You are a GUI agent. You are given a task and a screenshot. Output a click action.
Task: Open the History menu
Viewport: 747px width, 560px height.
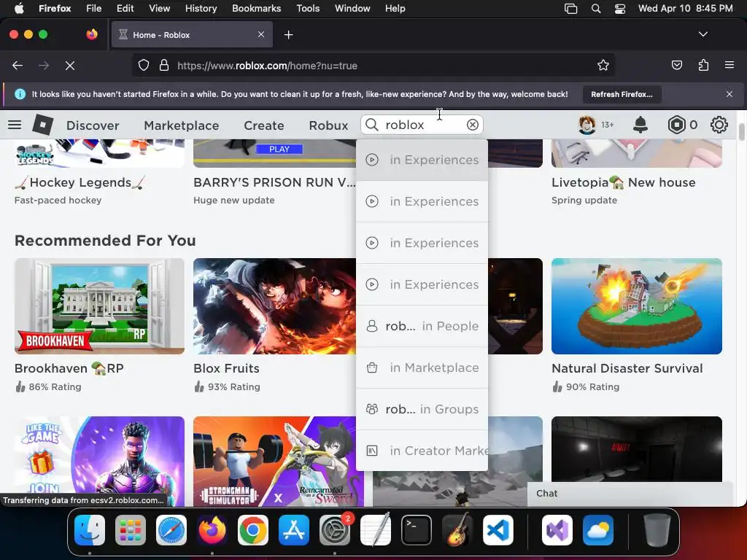(201, 9)
